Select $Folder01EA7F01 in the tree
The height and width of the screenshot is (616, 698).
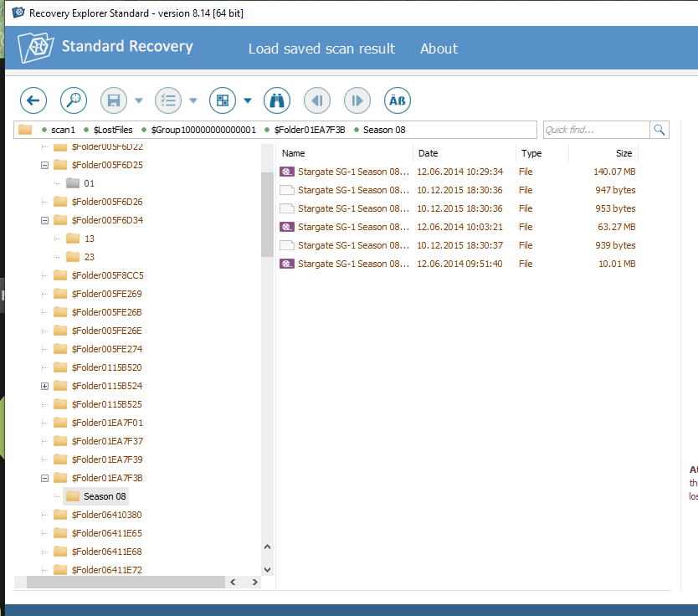coord(98,423)
